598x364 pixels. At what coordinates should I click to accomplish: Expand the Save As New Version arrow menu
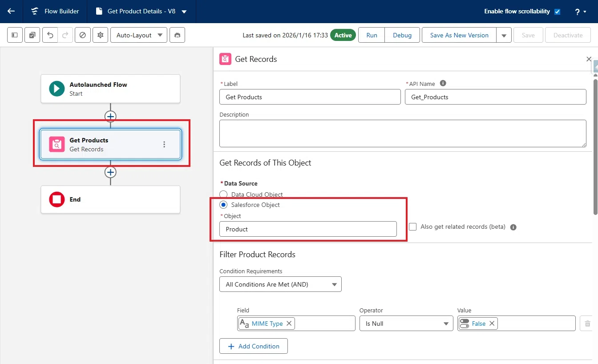(504, 35)
